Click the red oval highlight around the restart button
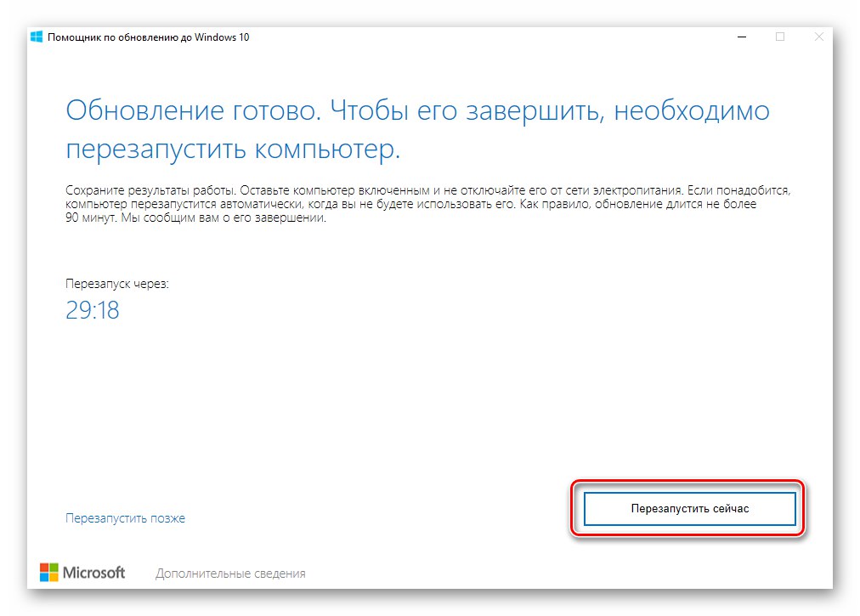This screenshot has width=860, height=616. tap(690, 483)
